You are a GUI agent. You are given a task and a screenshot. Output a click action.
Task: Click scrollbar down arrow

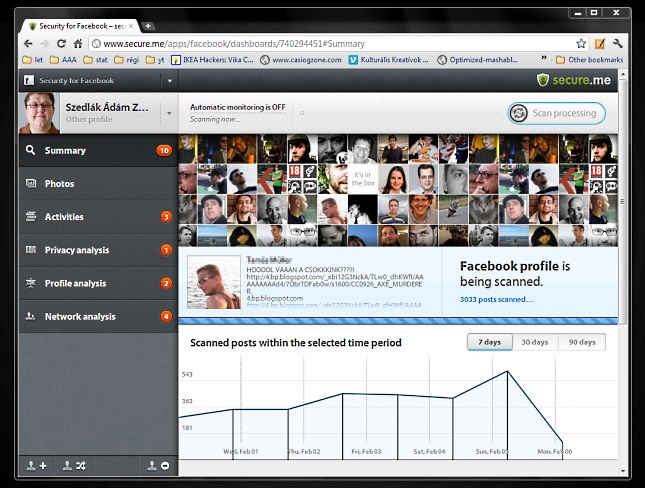[622, 472]
